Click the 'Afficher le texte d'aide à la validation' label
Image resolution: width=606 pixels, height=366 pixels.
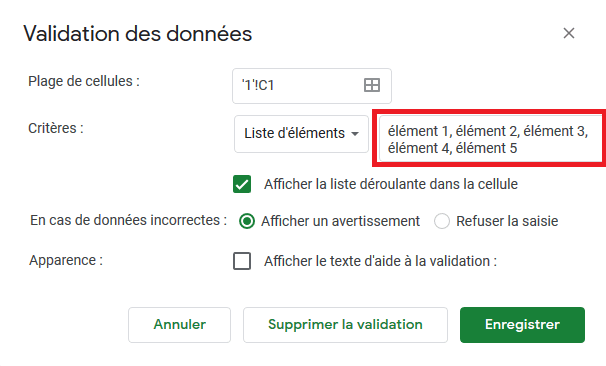click(x=380, y=261)
